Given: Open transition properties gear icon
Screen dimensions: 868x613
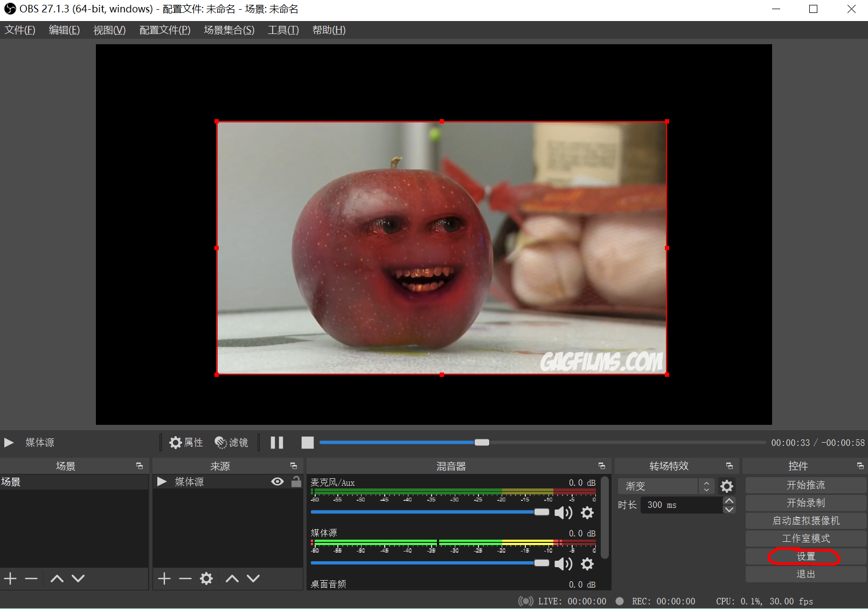Looking at the screenshot, I should coord(727,486).
